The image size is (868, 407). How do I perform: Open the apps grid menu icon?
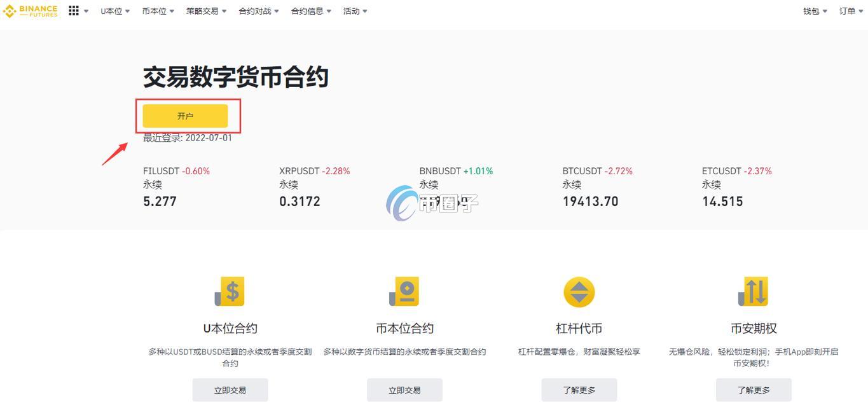pyautogui.click(x=73, y=10)
